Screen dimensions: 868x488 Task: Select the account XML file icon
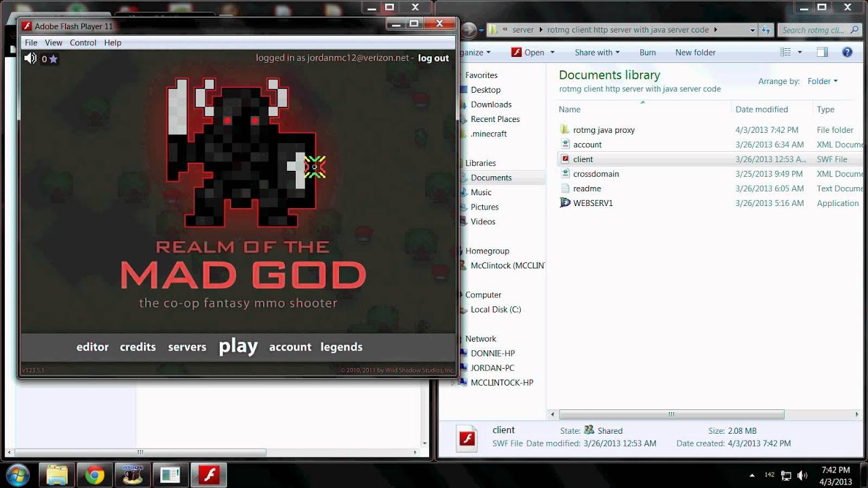(565, 144)
